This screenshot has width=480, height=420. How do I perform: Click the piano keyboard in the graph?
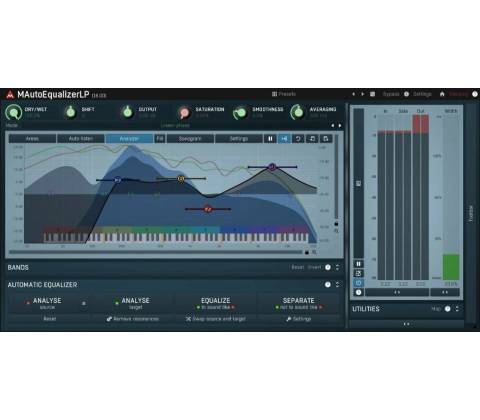click(x=176, y=237)
